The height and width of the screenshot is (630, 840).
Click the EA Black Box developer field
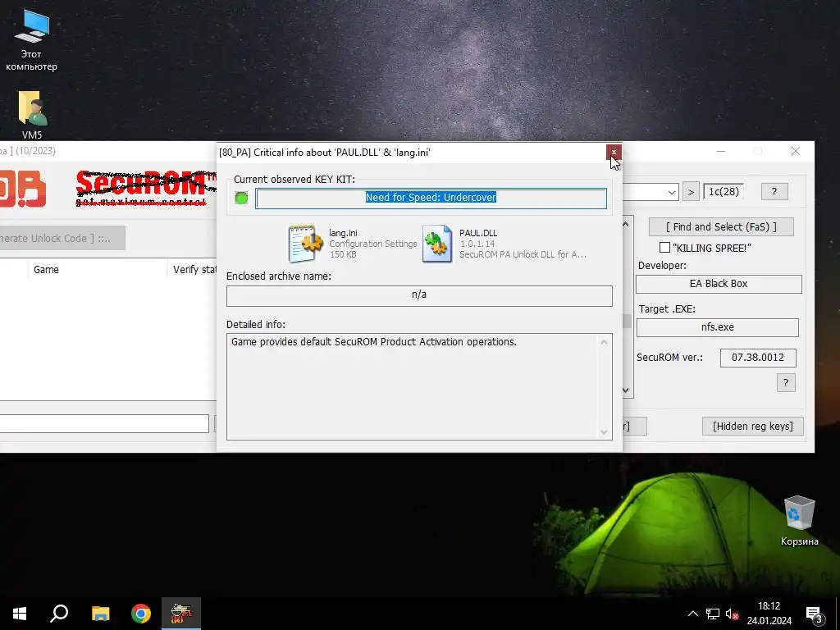[x=719, y=284]
